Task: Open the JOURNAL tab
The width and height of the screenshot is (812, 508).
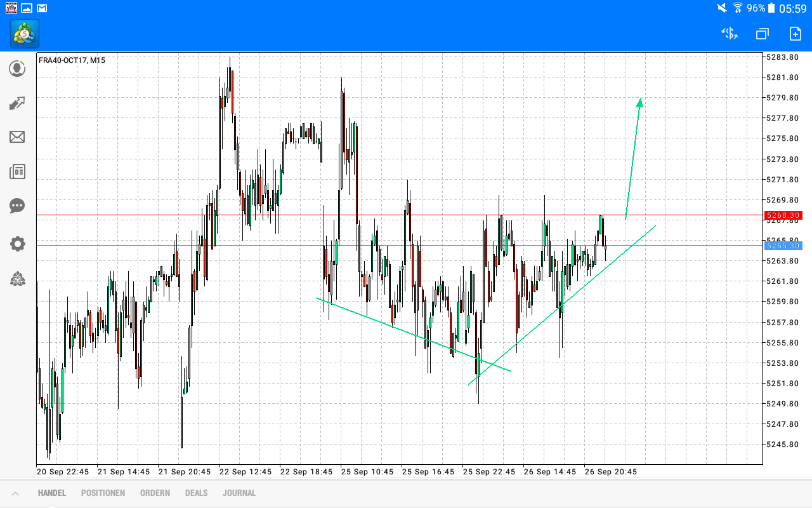Action: tap(239, 493)
